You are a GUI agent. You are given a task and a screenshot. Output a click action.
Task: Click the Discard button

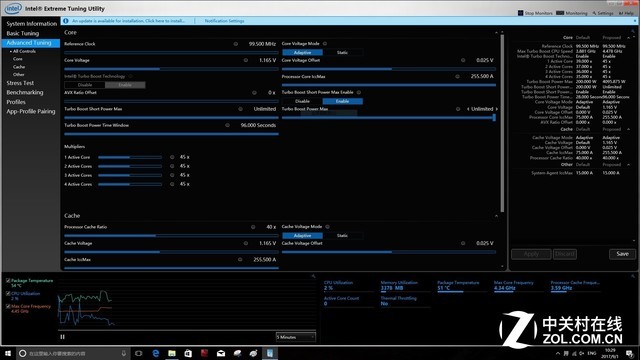565,254
